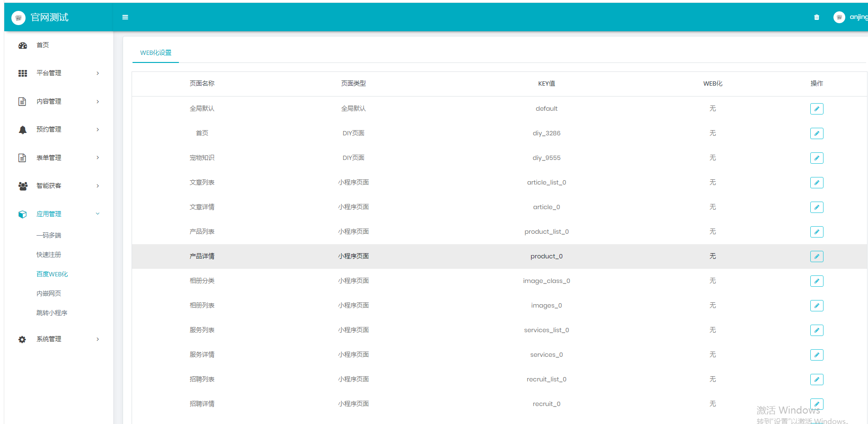This screenshot has width=868, height=424.
Task: Click the WEB化 column header
Action: pyautogui.click(x=713, y=84)
